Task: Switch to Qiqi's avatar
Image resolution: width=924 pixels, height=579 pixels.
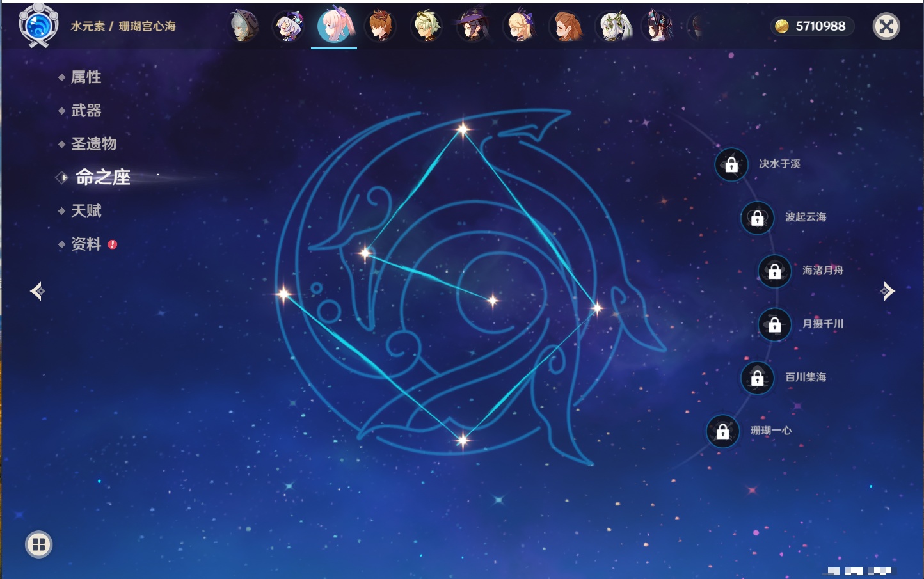Action: tap(289, 26)
